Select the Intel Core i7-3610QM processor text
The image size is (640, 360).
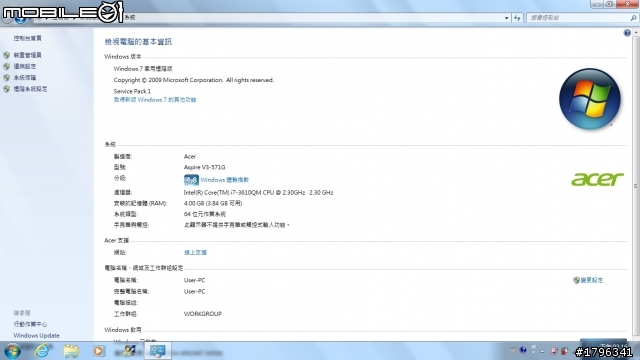click(258, 193)
